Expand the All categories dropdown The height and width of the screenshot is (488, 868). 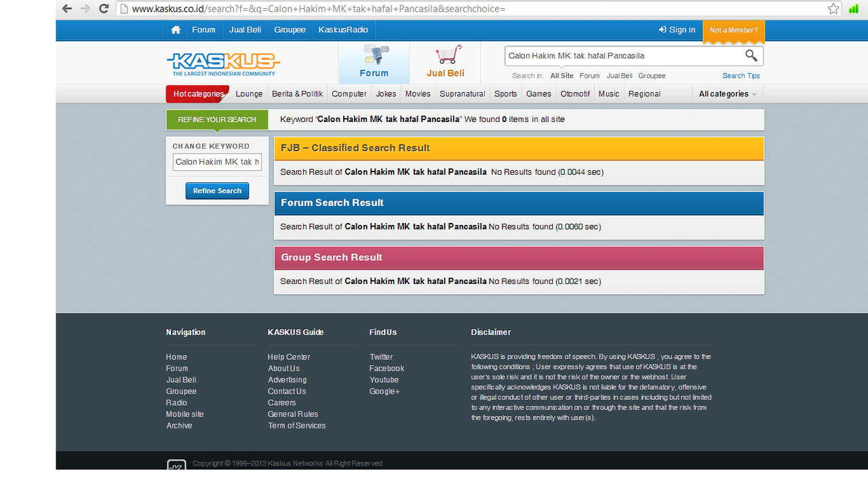pos(728,94)
